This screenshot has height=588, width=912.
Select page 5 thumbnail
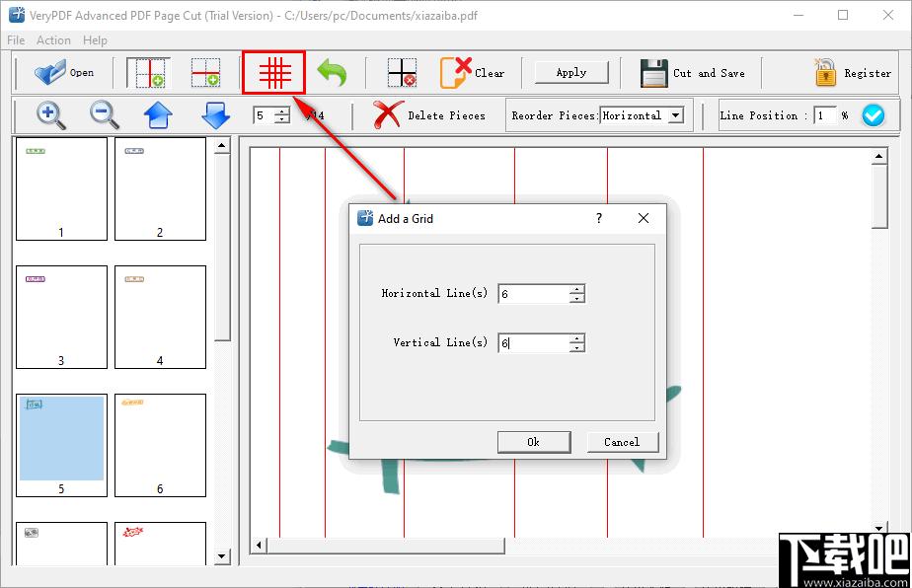pos(61,446)
